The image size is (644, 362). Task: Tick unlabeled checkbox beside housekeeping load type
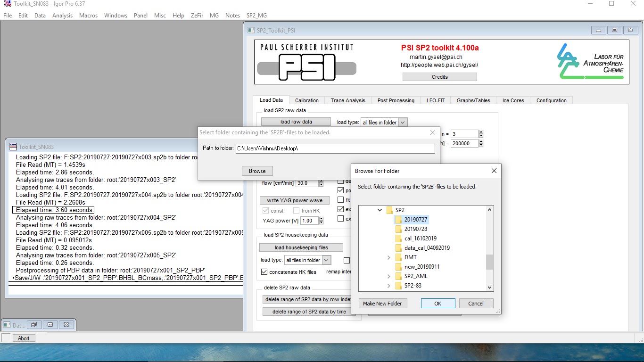coord(347,260)
